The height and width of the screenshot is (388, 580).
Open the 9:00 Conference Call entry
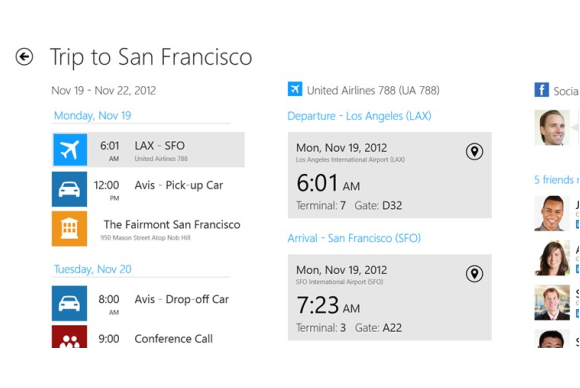148,337
